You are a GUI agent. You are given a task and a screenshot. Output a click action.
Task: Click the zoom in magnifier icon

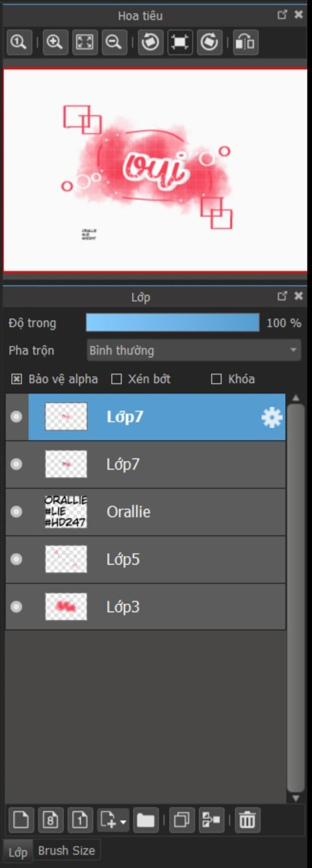point(55,42)
